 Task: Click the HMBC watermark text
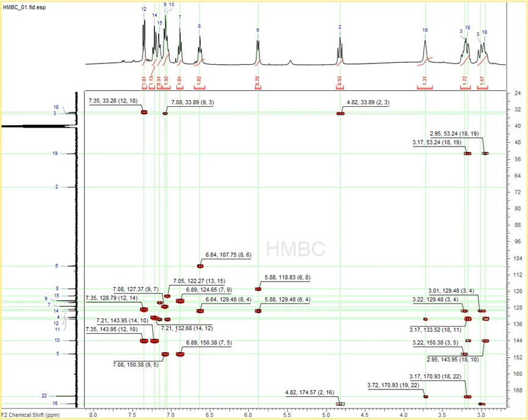tap(295, 249)
